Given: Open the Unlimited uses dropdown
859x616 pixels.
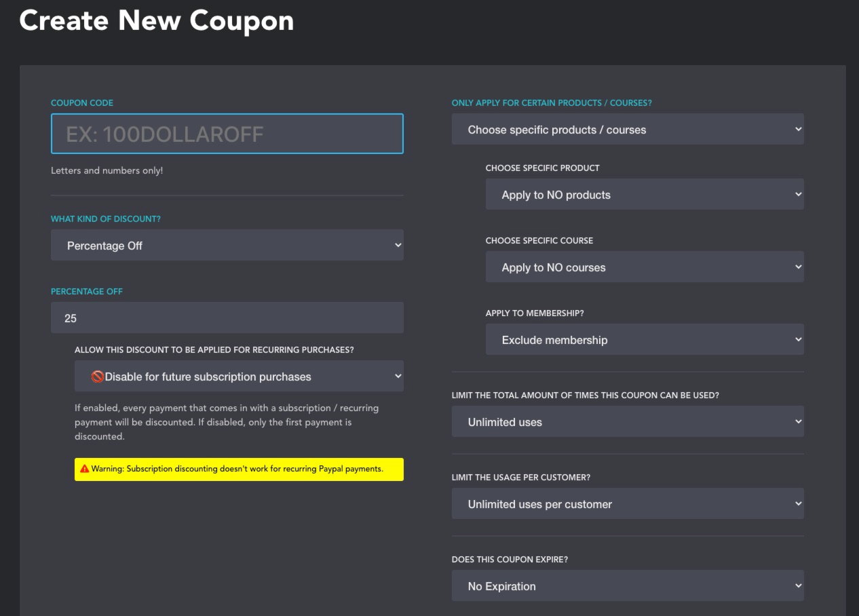Looking at the screenshot, I should click(628, 422).
